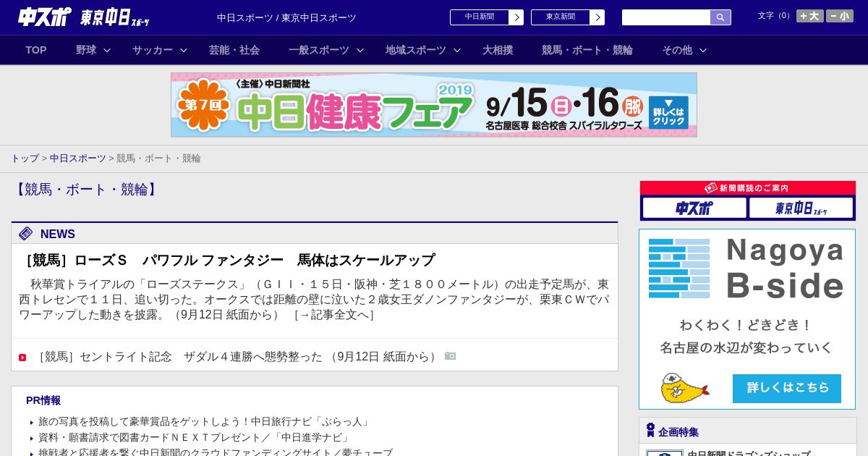
Task: Click the arrow beside 東京新聞
Action: point(597,17)
